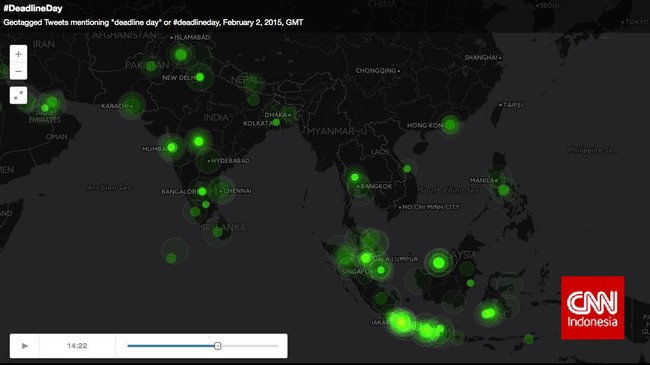The height and width of the screenshot is (365, 650).
Task: Play the tweet timeline animation
Action: [x=25, y=346]
